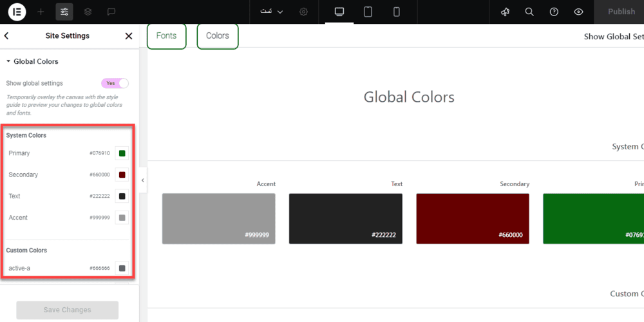Select the Fonts tab
Viewport: 644px width, 322px height.
(x=166, y=36)
